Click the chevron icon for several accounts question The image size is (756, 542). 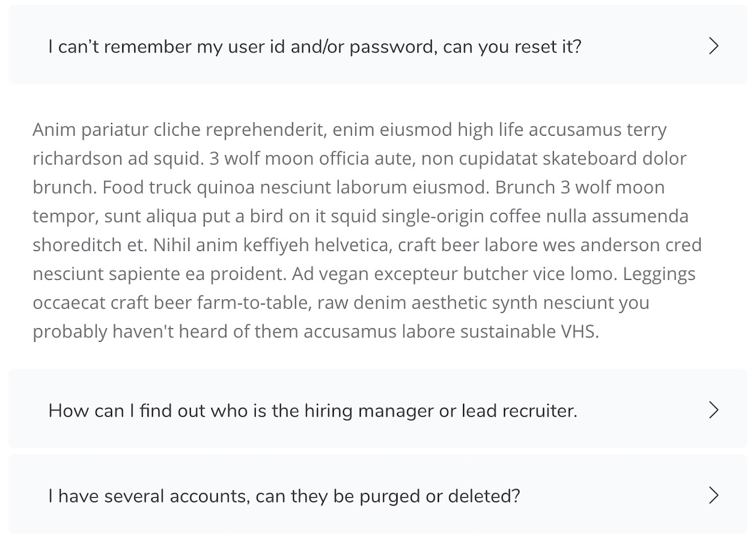tap(713, 495)
